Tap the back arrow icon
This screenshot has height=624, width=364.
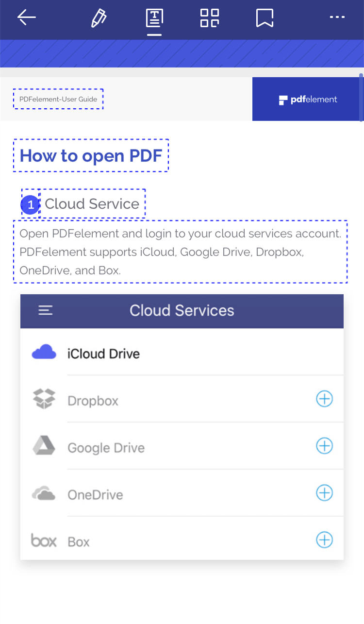pyautogui.click(x=27, y=17)
